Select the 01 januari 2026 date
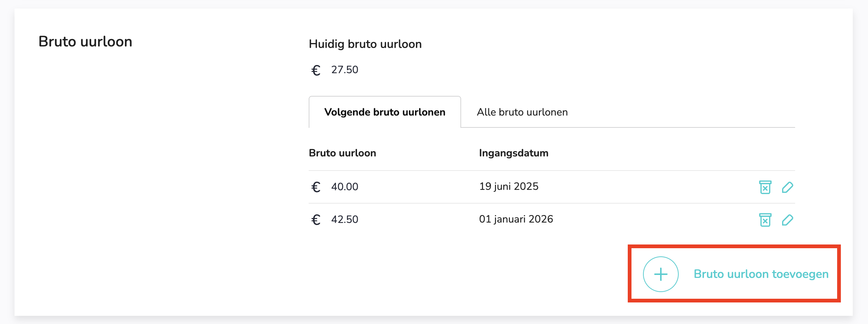The image size is (868, 324). [x=516, y=219]
